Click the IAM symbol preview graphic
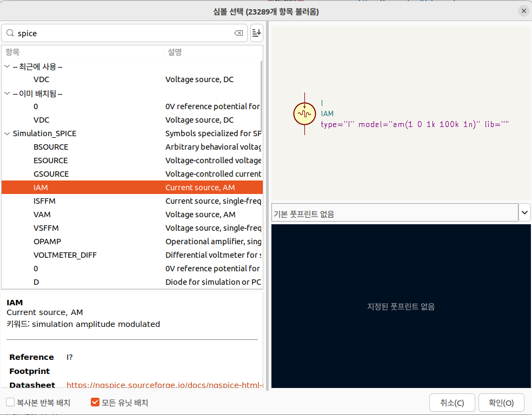The height and width of the screenshot is (415, 532). click(304, 114)
